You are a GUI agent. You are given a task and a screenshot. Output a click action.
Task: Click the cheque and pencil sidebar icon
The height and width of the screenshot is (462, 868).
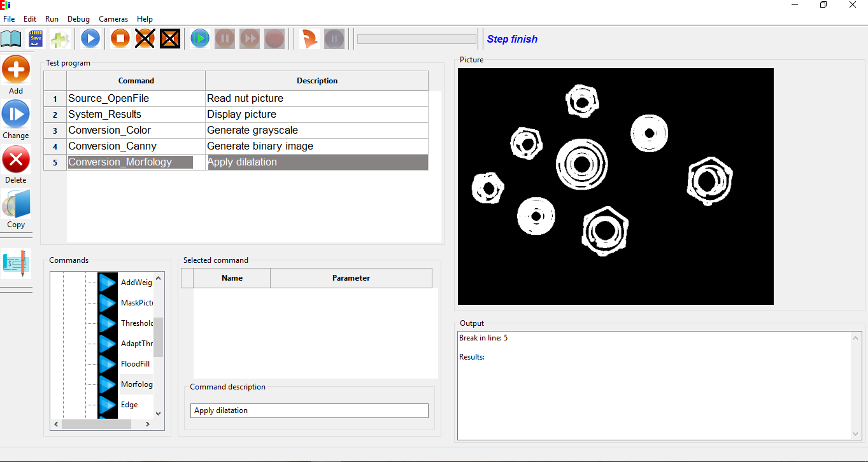16,263
